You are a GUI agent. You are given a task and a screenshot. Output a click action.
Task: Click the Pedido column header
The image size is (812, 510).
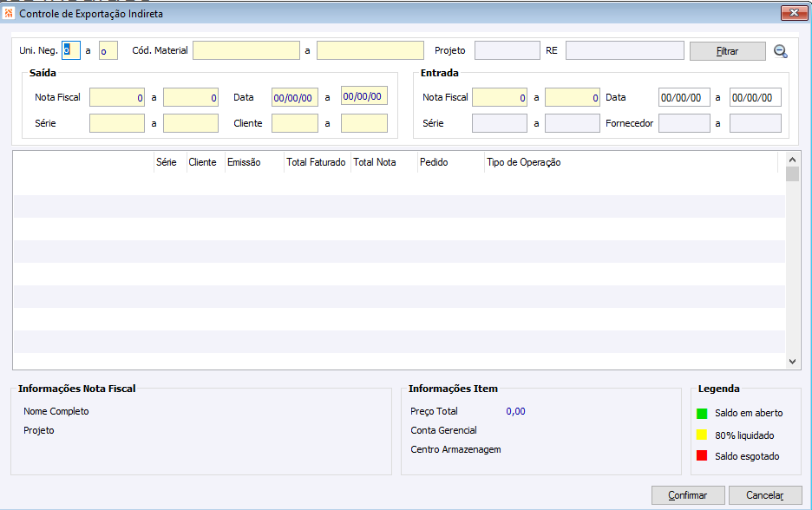tap(450, 162)
